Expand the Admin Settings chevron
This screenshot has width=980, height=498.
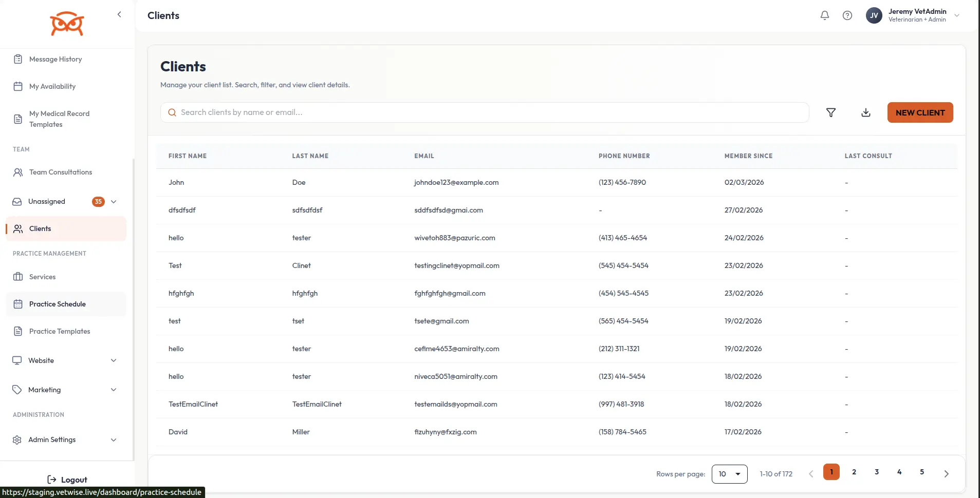tap(114, 440)
